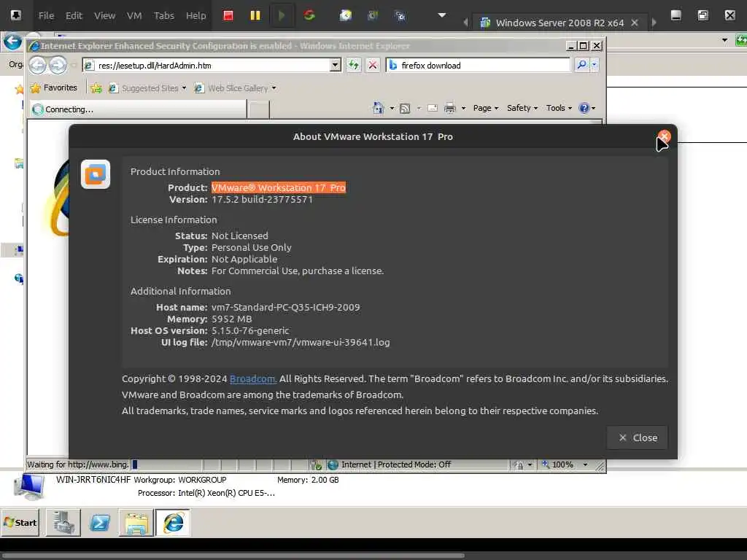This screenshot has height=560, width=747.
Task: Show previous VM tab using left arrow
Action: pos(465,23)
